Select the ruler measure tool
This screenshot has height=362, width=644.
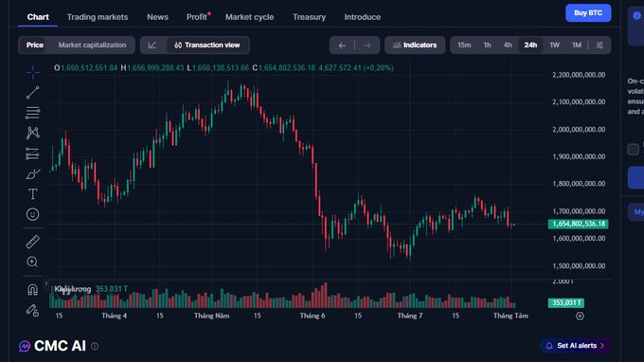point(32,242)
